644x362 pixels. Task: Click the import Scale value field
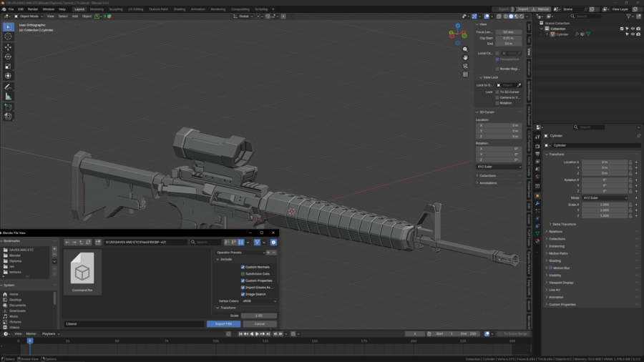click(259, 315)
